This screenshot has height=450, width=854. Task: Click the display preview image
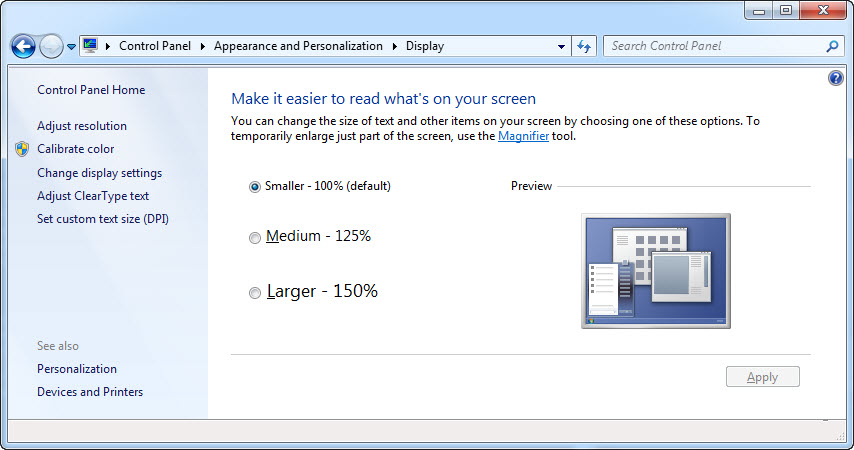[x=655, y=271]
